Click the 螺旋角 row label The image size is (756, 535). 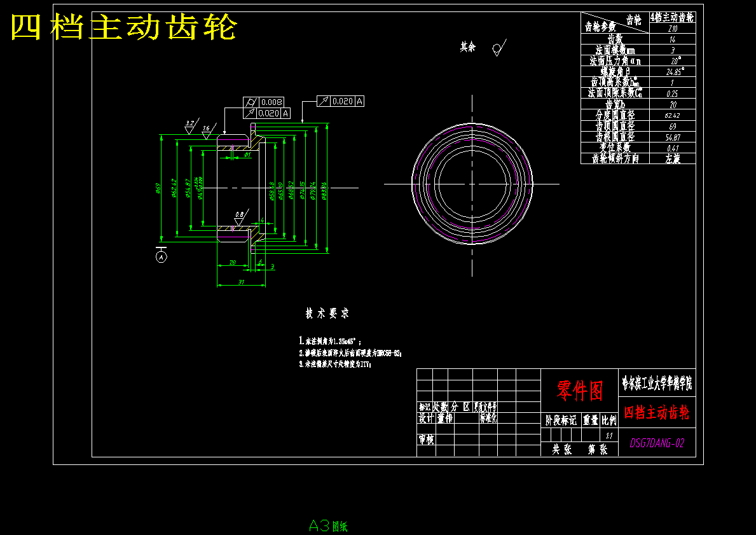tap(615, 71)
